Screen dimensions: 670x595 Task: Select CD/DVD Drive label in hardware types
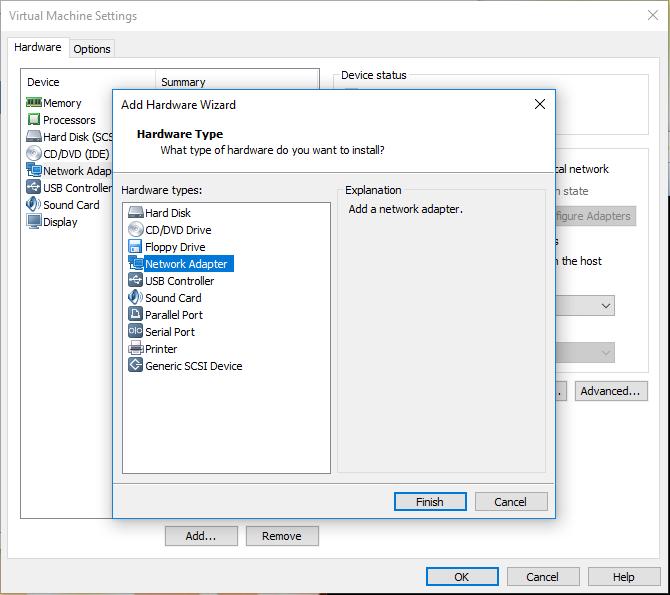pyautogui.click(x=178, y=230)
